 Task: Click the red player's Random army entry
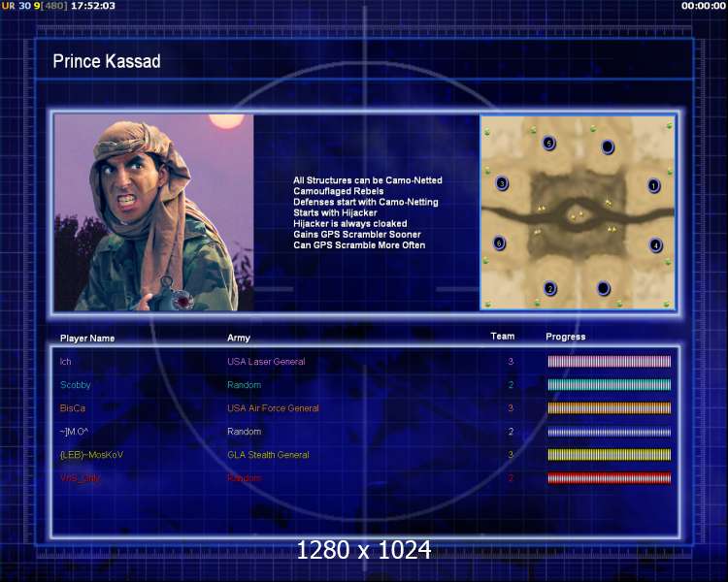coord(245,478)
